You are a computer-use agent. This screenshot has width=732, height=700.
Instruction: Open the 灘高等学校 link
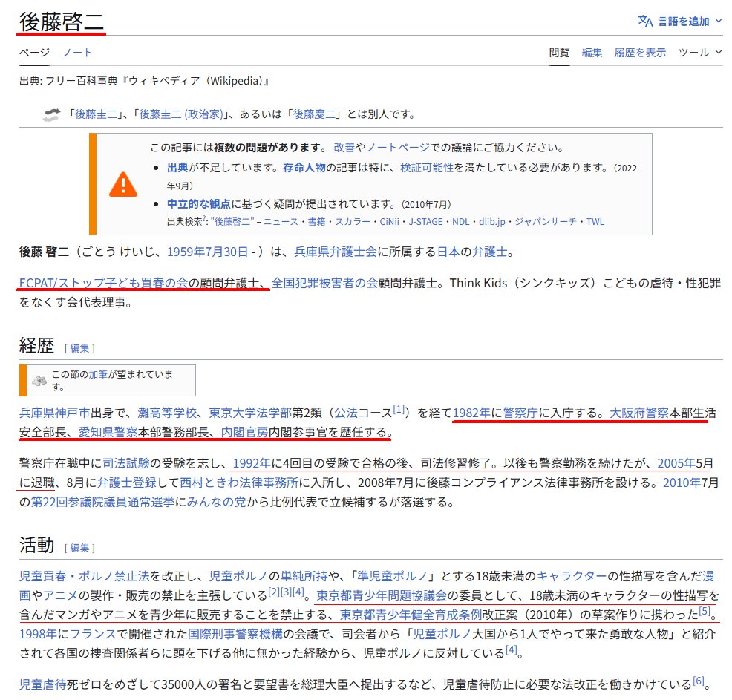pyautogui.click(x=167, y=413)
